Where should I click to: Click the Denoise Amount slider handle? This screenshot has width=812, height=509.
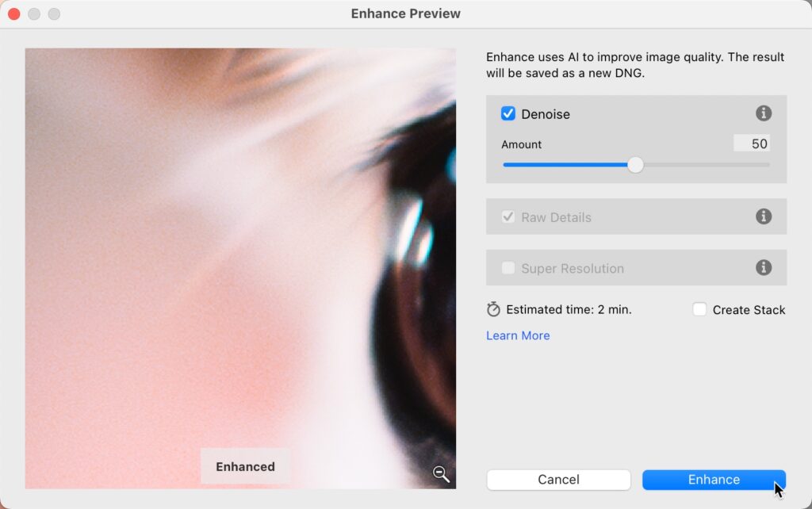[635, 165]
